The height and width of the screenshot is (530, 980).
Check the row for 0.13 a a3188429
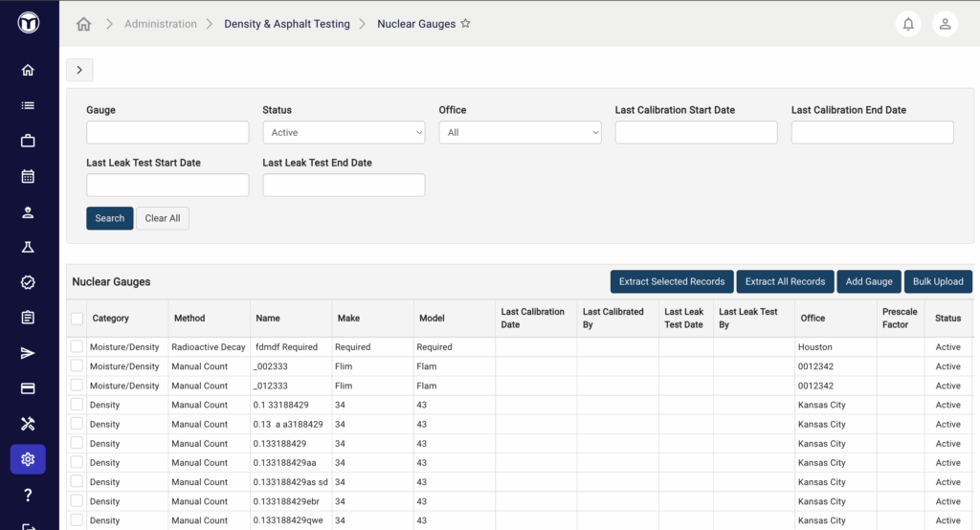coord(77,424)
